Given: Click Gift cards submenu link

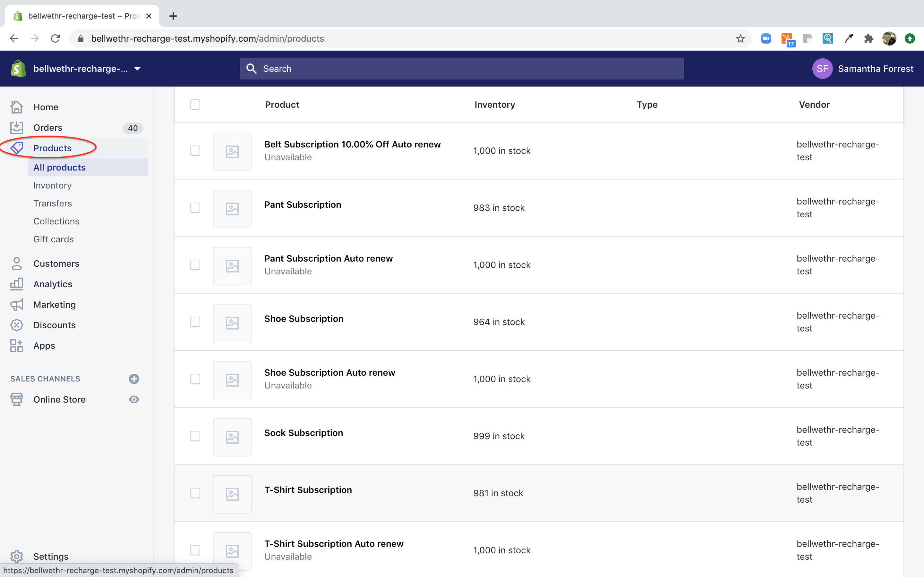Looking at the screenshot, I should coord(53,238).
